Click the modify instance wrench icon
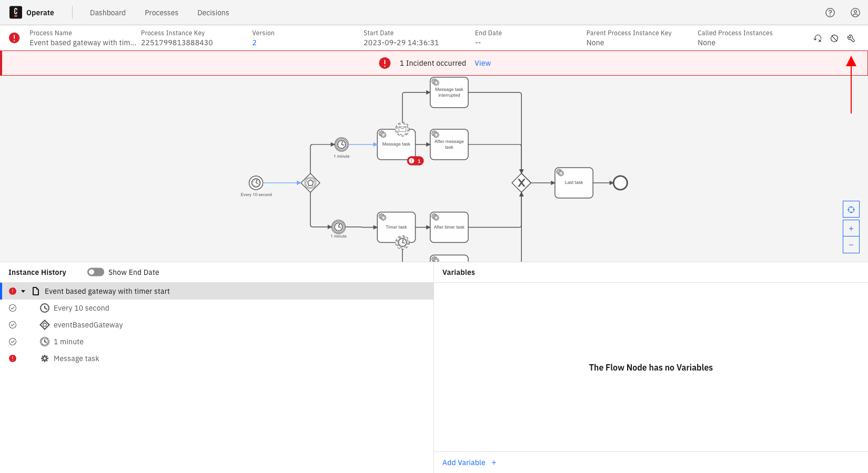The image size is (868, 473). coord(851,38)
